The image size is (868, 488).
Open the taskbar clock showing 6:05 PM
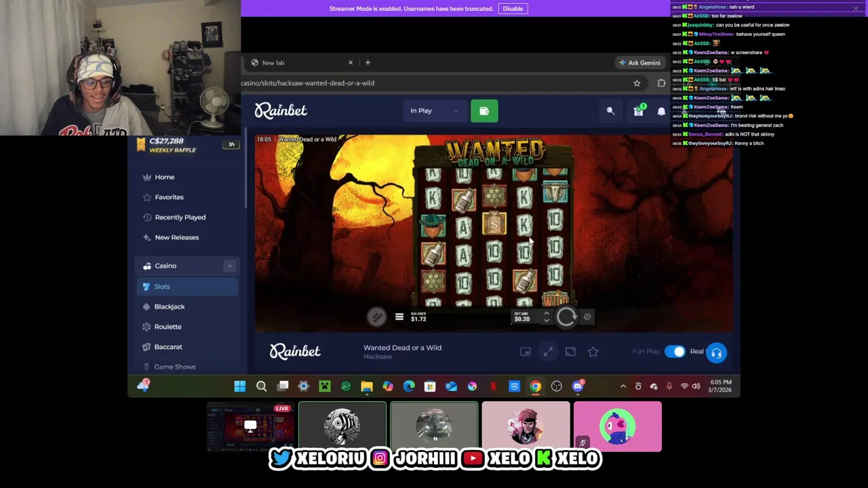tap(721, 386)
